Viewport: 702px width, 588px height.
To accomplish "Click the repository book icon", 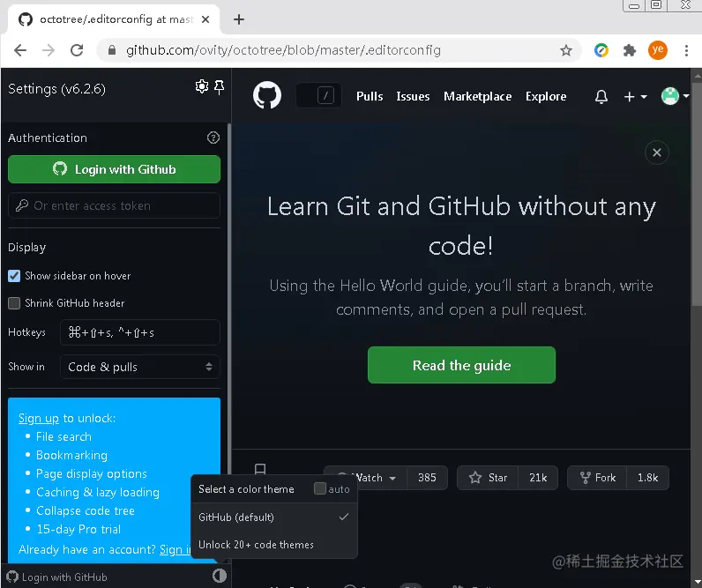I will [x=260, y=469].
